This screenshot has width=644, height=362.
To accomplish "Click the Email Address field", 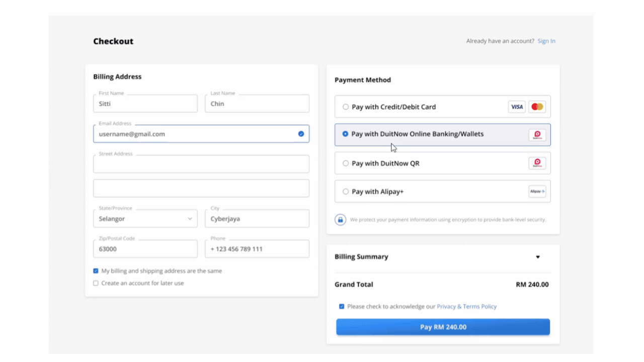I will (x=201, y=134).
